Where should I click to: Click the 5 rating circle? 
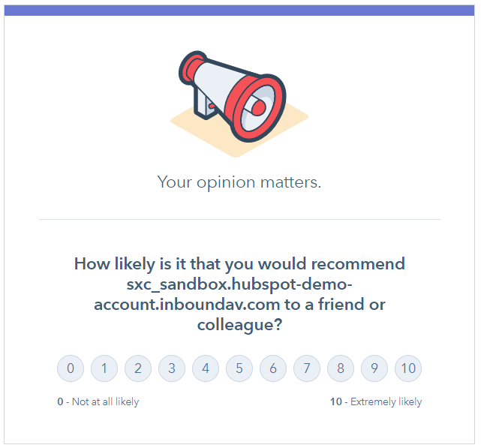[x=239, y=368]
